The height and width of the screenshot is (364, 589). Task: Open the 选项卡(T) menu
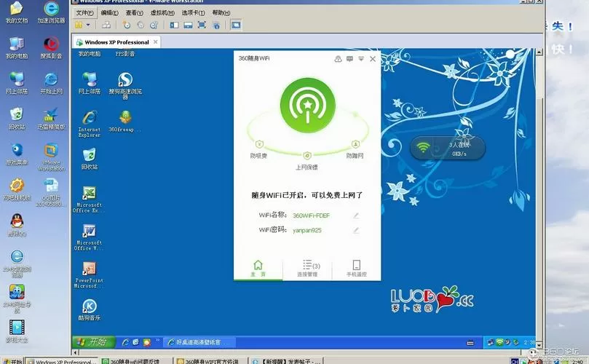193,13
